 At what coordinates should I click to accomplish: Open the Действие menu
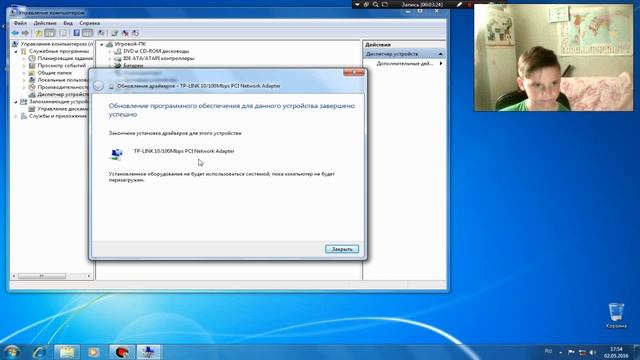[x=45, y=23]
